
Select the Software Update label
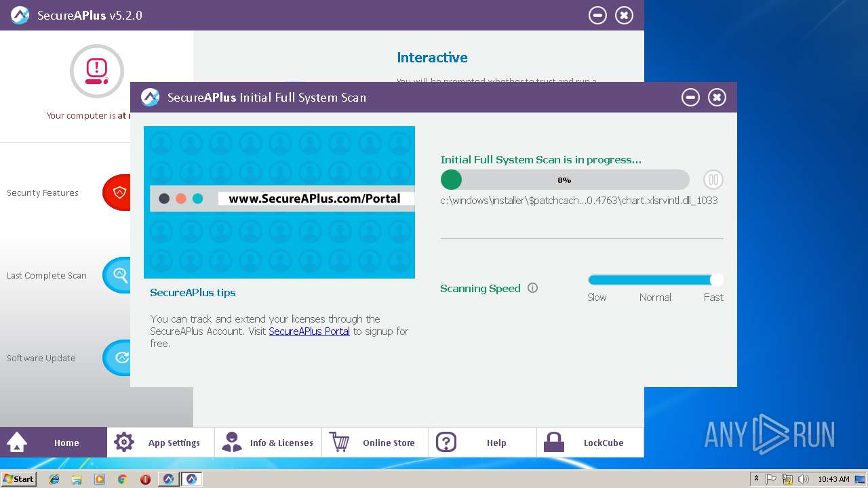(41, 359)
